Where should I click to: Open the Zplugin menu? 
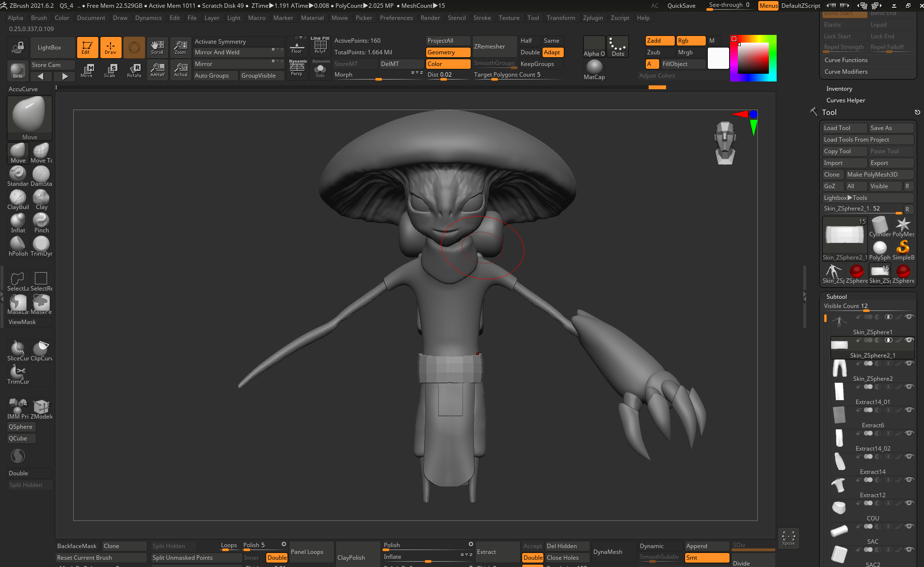593,18
